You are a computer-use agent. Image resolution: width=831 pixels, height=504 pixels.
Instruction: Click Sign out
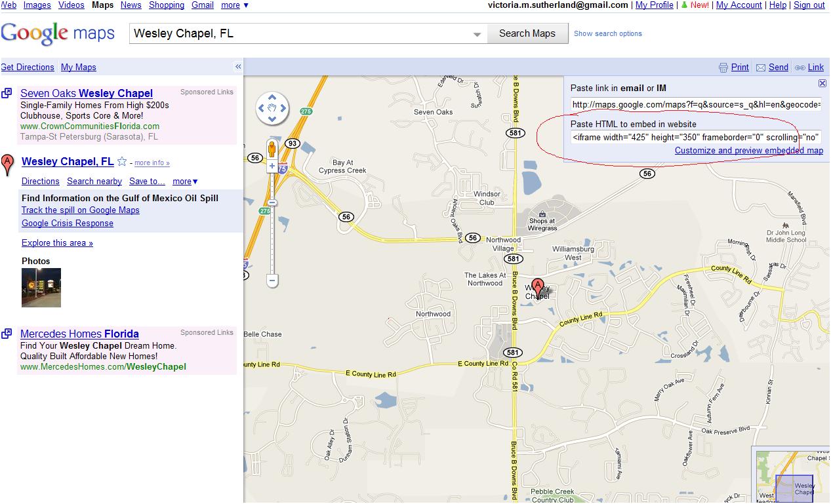click(809, 5)
